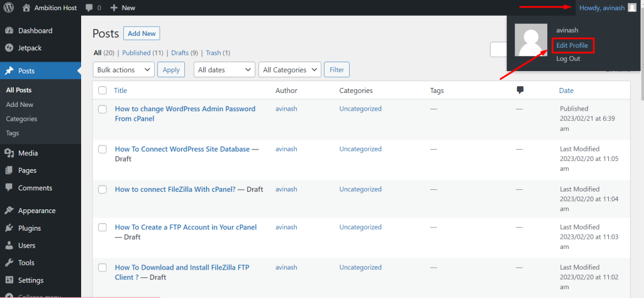Open the WordPress logo menu

pyautogui.click(x=9, y=8)
